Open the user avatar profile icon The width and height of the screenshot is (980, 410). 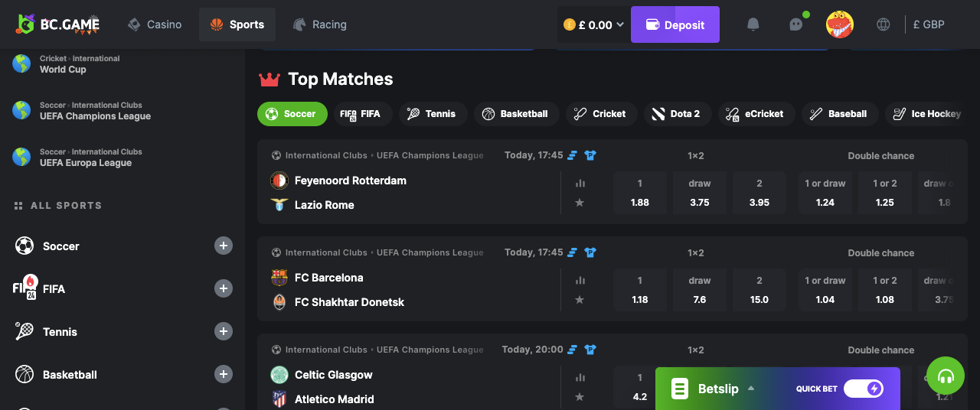(x=840, y=24)
